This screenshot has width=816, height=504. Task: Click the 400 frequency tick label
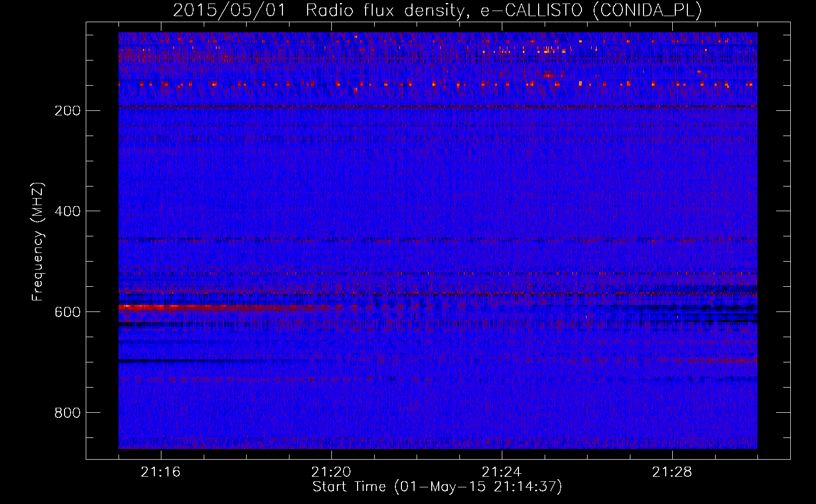(68, 211)
